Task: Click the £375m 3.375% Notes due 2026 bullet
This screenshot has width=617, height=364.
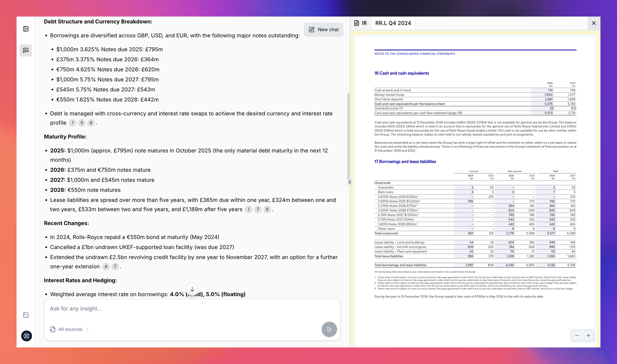Action: point(108,59)
